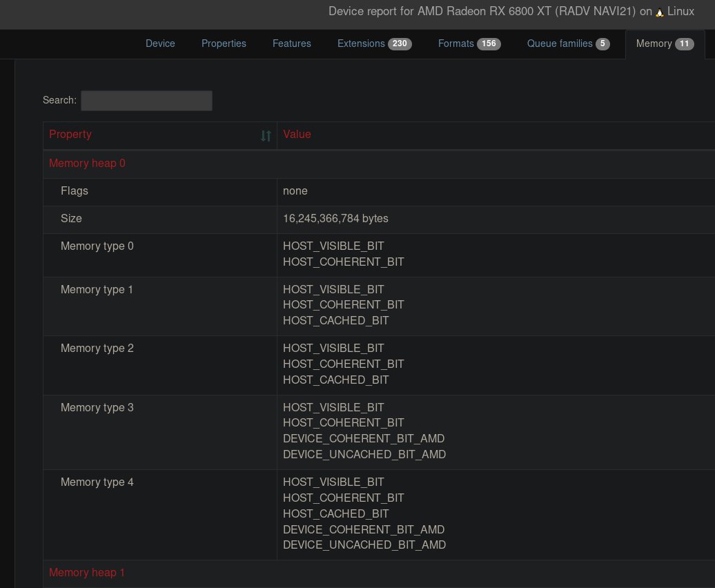Switch to the Properties tab
715x588 pixels.
click(x=224, y=43)
